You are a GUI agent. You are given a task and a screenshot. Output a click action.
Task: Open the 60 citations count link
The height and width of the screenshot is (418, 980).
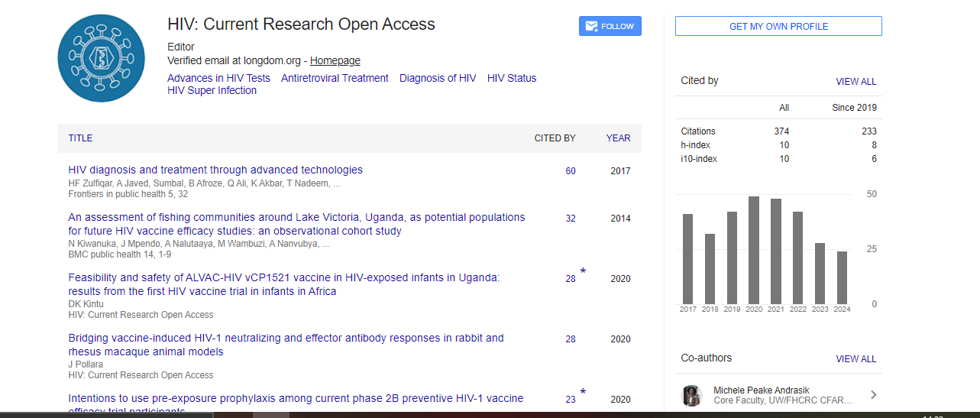[571, 171]
